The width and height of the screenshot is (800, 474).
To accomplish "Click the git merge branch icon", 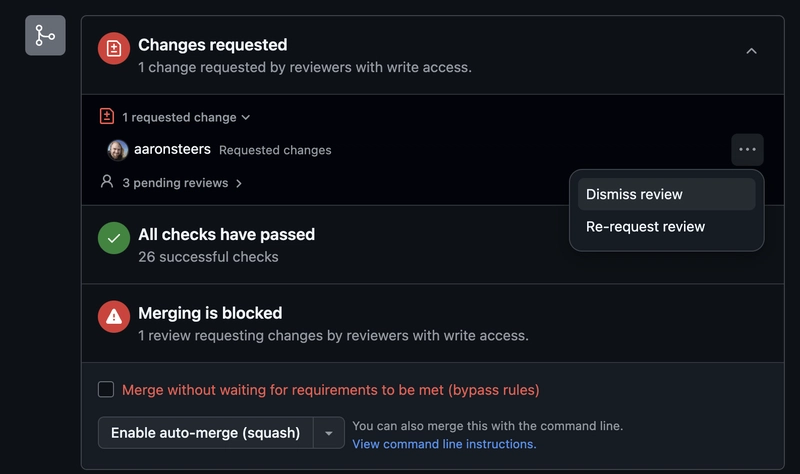I will tap(45, 35).
